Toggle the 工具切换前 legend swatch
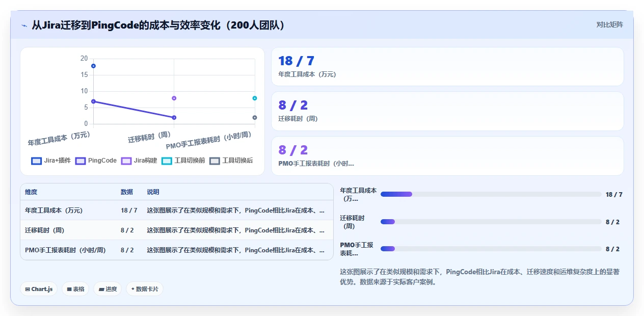Image resolution: width=644 pixels, height=316 pixels. (x=167, y=161)
